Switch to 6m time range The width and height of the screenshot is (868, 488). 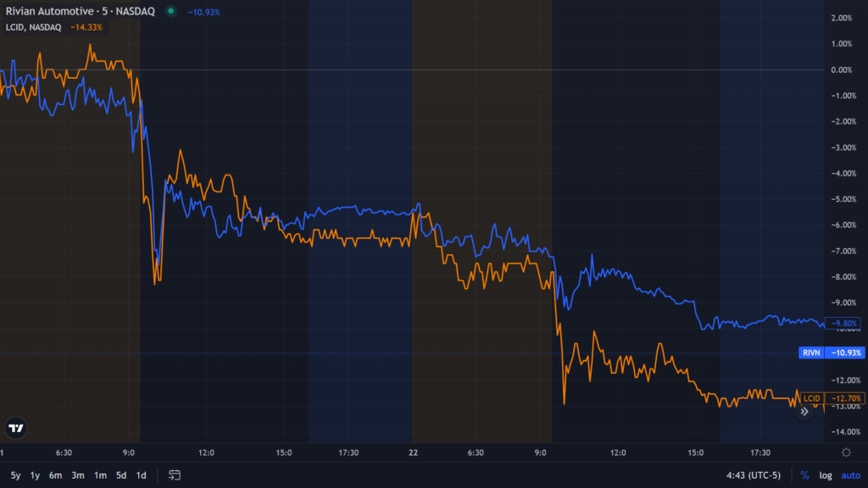pyautogui.click(x=55, y=475)
